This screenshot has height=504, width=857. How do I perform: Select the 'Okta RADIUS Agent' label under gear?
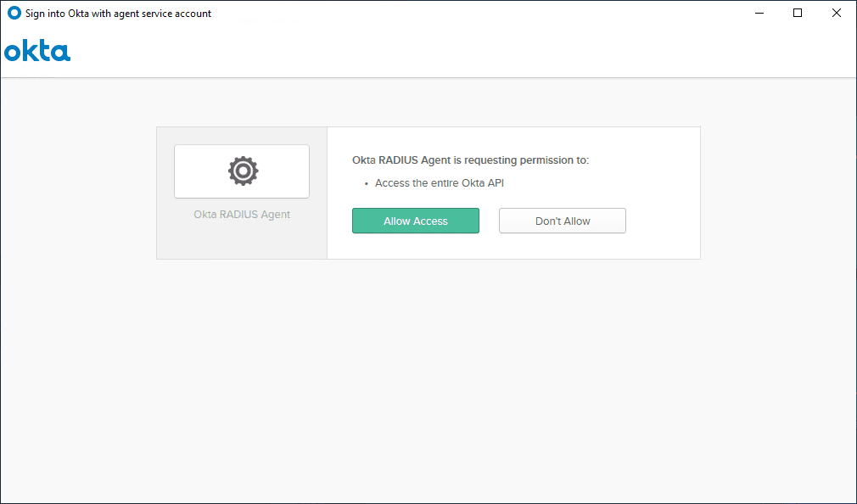[x=242, y=215]
